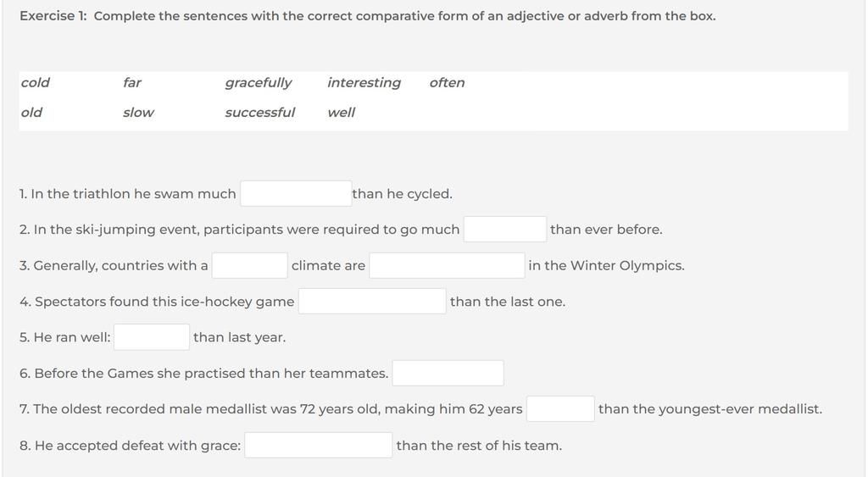
Task: Click the text 'than the youngest-ever medallist'
Action: coord(709,409)
